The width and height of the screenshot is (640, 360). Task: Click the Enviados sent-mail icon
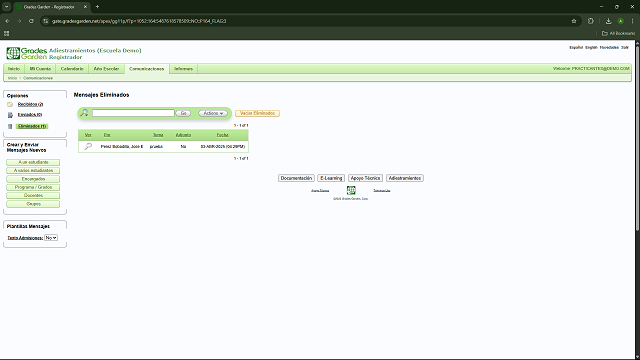pyautogui.click(x=10, y=115)
